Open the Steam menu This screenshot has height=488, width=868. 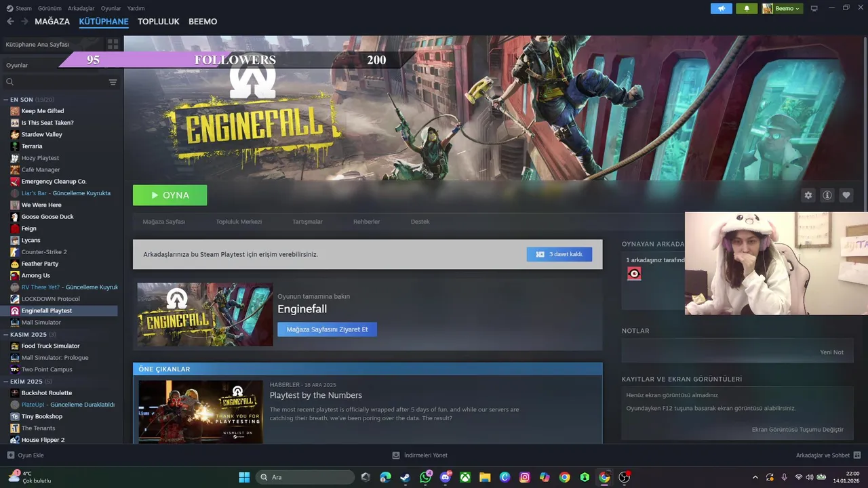(x=19, y=8)
